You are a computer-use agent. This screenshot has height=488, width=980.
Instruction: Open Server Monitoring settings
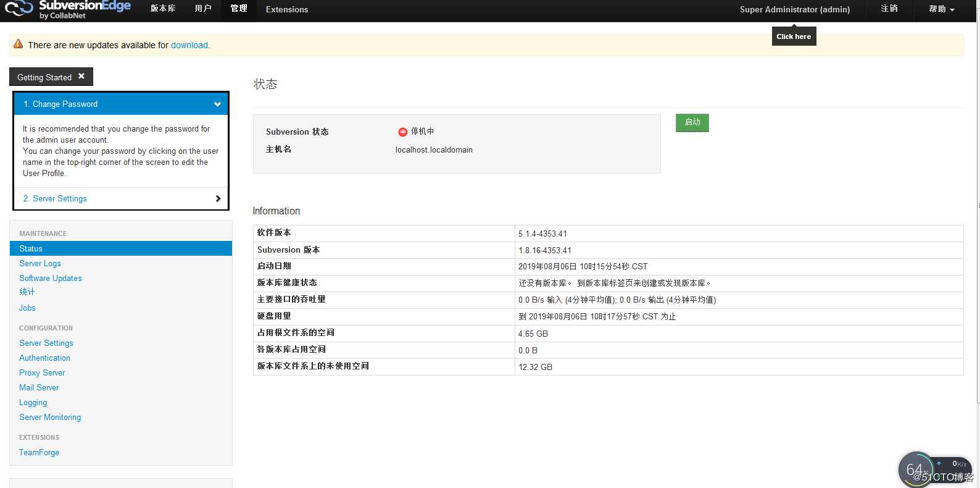[50, 417]
